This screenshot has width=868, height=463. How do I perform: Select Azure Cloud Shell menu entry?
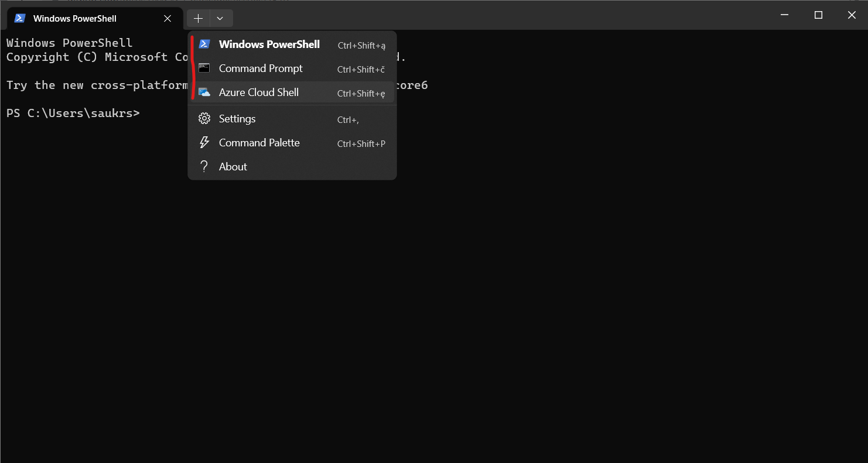[258, 92]
